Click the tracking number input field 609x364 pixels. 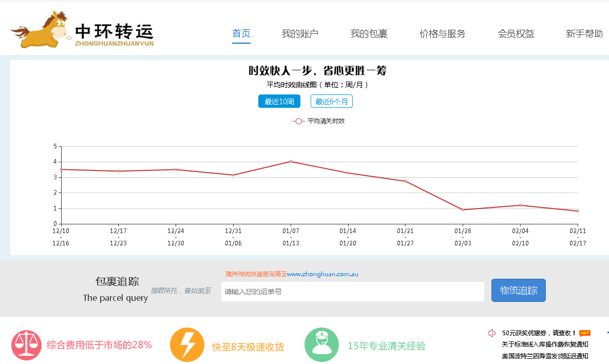click(352, 292)
